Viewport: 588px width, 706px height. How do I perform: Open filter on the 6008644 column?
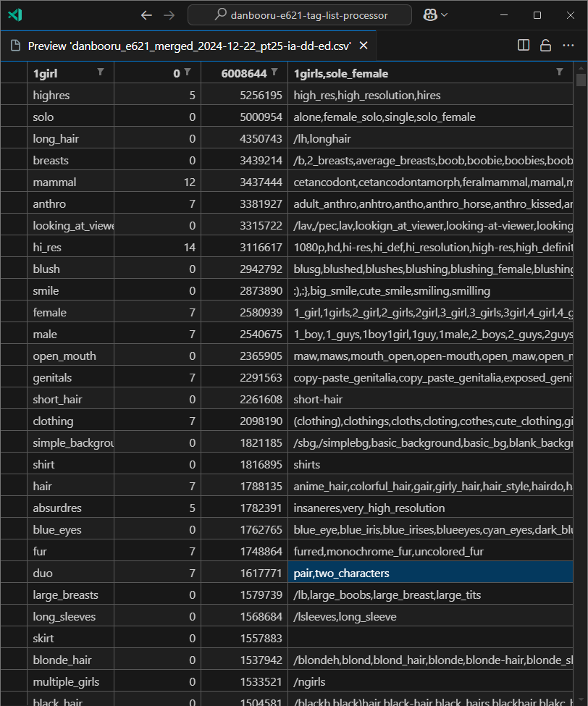(274, 72)
